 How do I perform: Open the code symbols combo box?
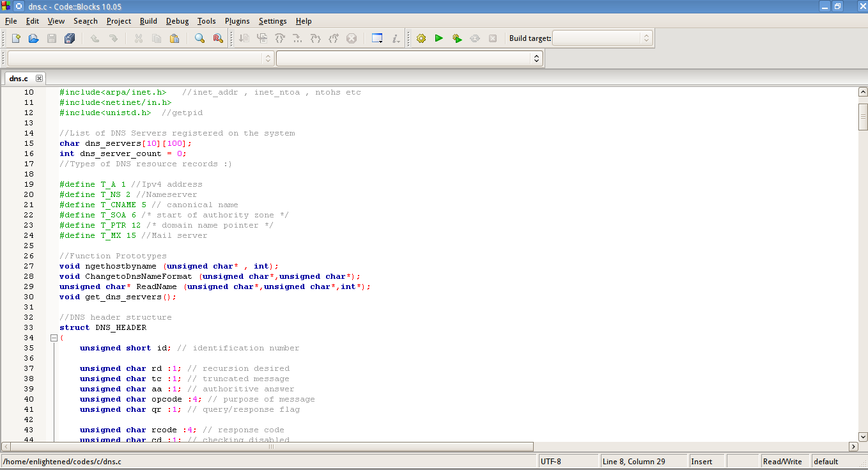(409, 58)
